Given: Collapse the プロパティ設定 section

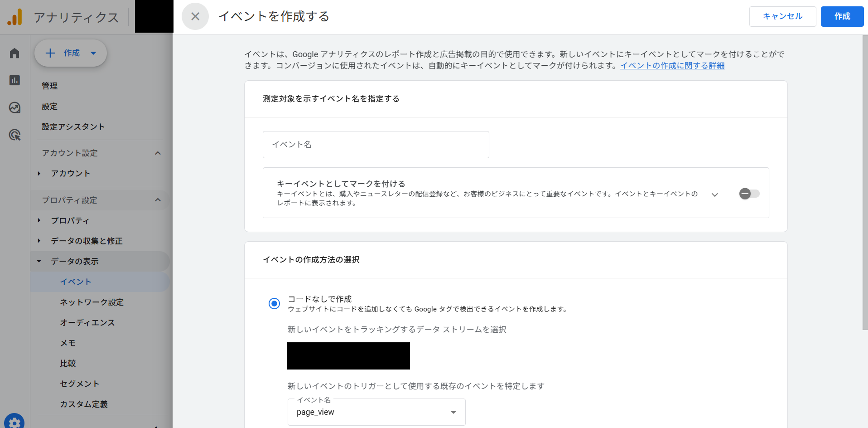Looking at the screenshot, I should point(158,200).
